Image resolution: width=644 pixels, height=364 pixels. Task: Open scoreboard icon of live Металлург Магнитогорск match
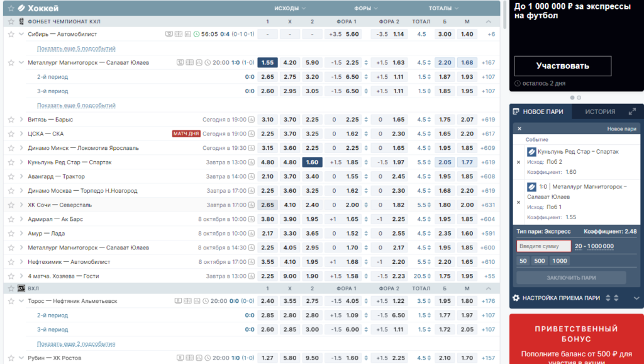(189, 62)
